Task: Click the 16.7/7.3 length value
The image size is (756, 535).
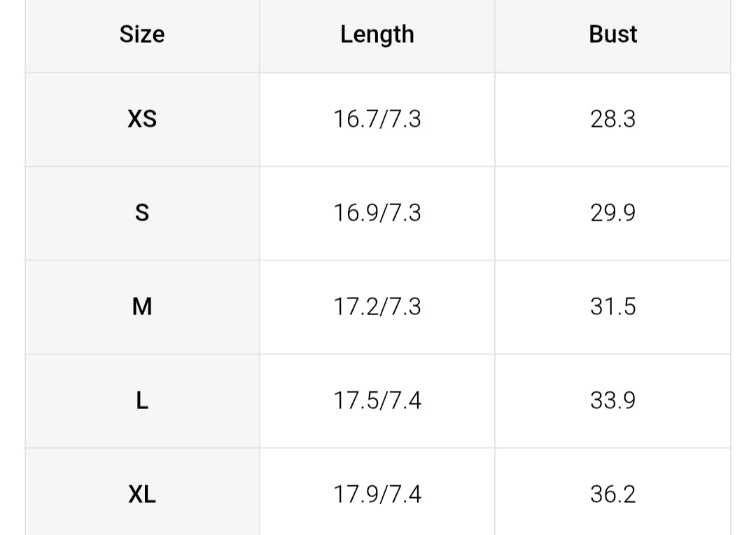Action: [x=377, y=119]
